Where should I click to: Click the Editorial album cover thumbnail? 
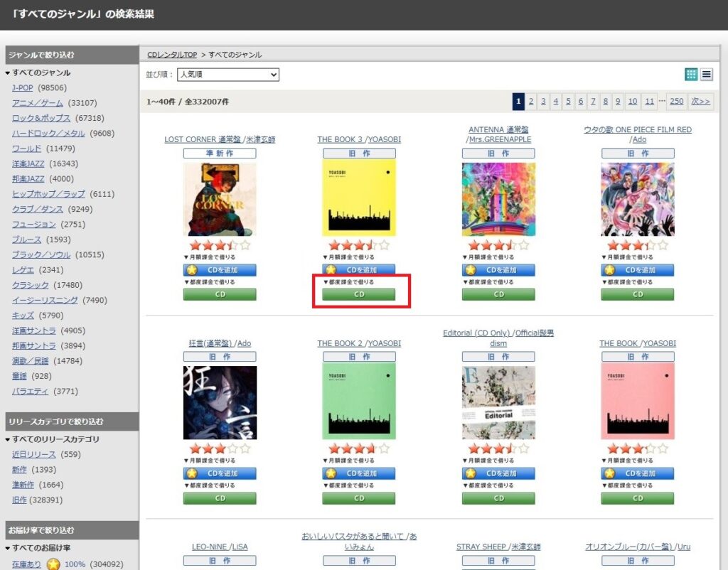click(x=498, y=403)
